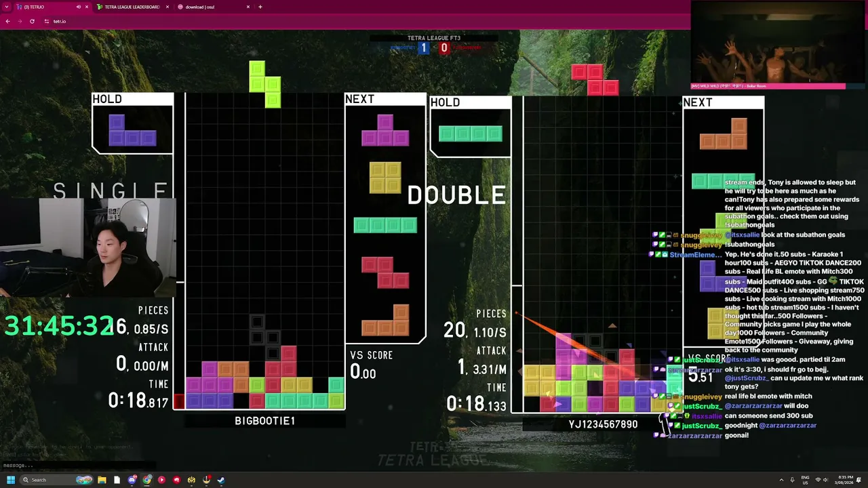This screenshot has height=488, width=868.
Task: Open the volume control tray icon
Action: tap(827, 480)
